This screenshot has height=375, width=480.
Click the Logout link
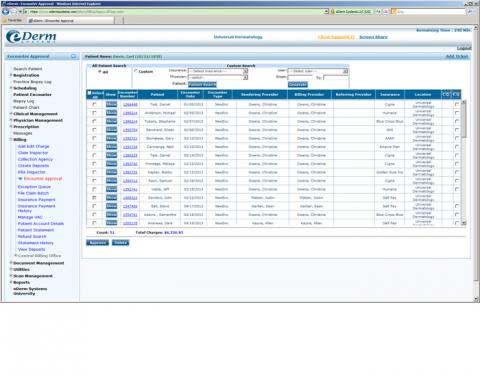(464, 48)
